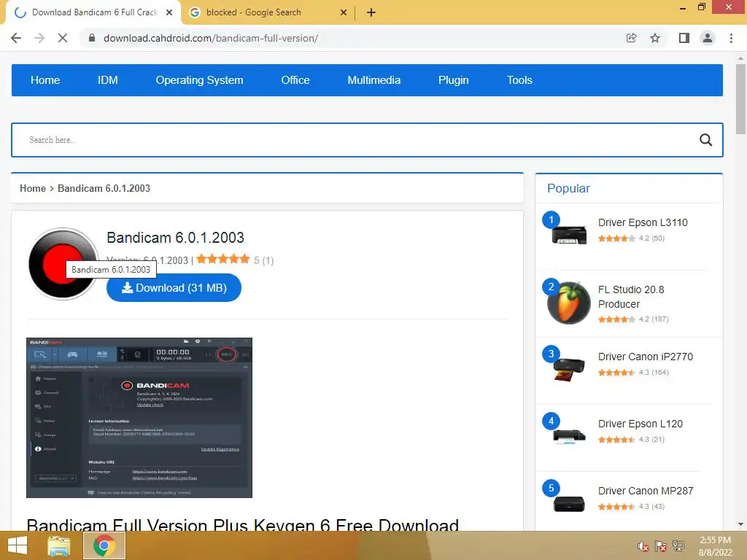
Task: Click the page vertical scrollbar thumb
Action: (x=740, y=99)
